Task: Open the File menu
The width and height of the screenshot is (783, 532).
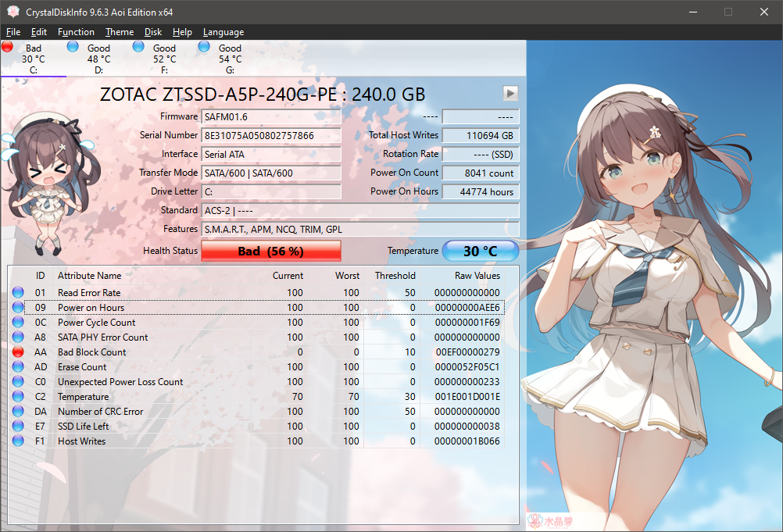Action: click(13, 32)
